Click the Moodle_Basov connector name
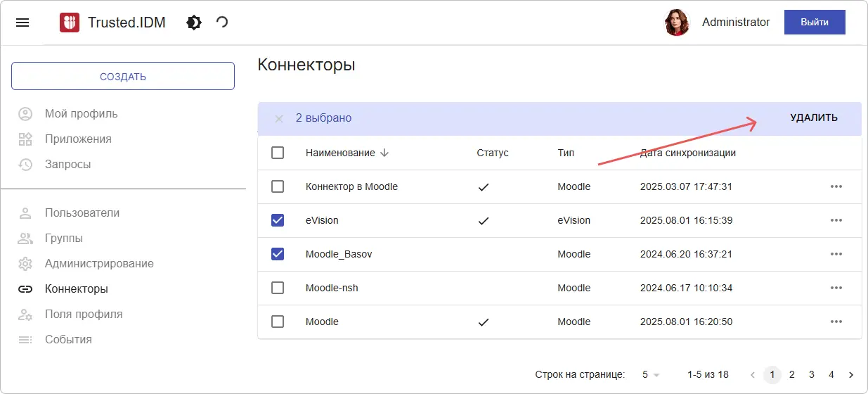The width and height of the screenshot is (868, 394). 339,254
